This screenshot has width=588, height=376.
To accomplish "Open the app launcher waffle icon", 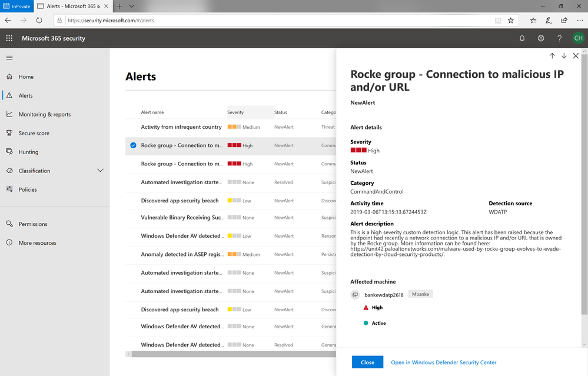I will click(9, 38).
